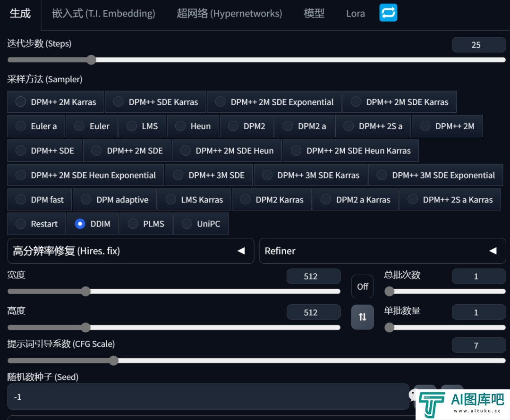Select the UniPC sampler option
Viewport: 510px width, 420px height.
(x=201, y=224)
